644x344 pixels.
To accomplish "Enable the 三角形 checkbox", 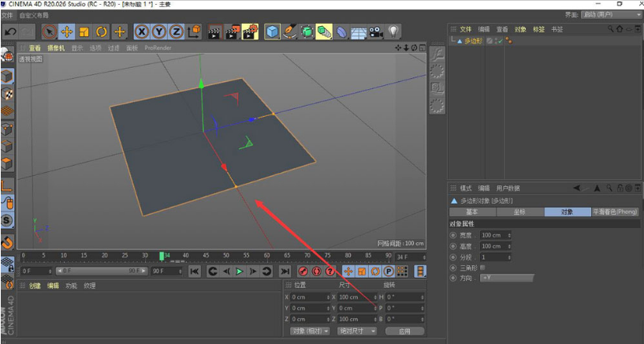I will [483, 267].
